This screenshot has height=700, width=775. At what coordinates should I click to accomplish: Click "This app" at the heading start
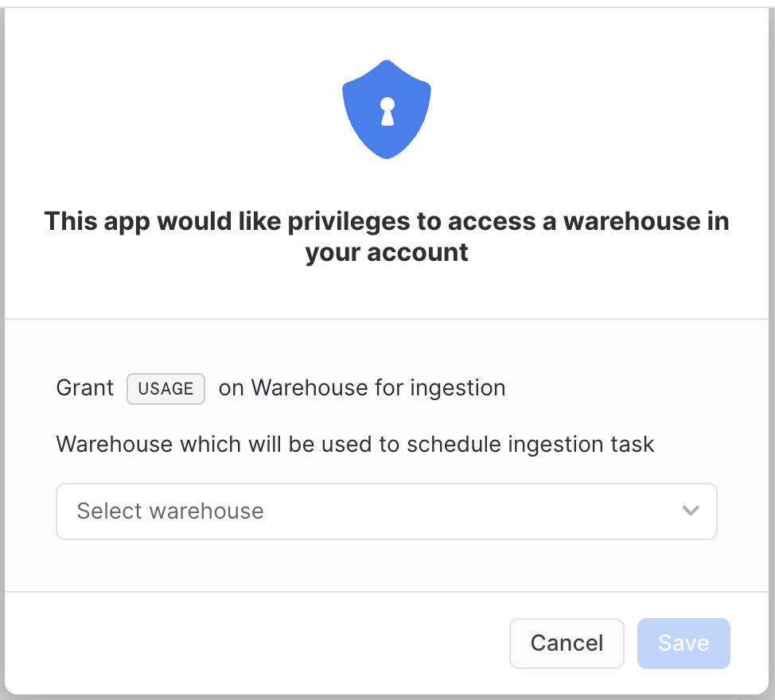(95, 220)
